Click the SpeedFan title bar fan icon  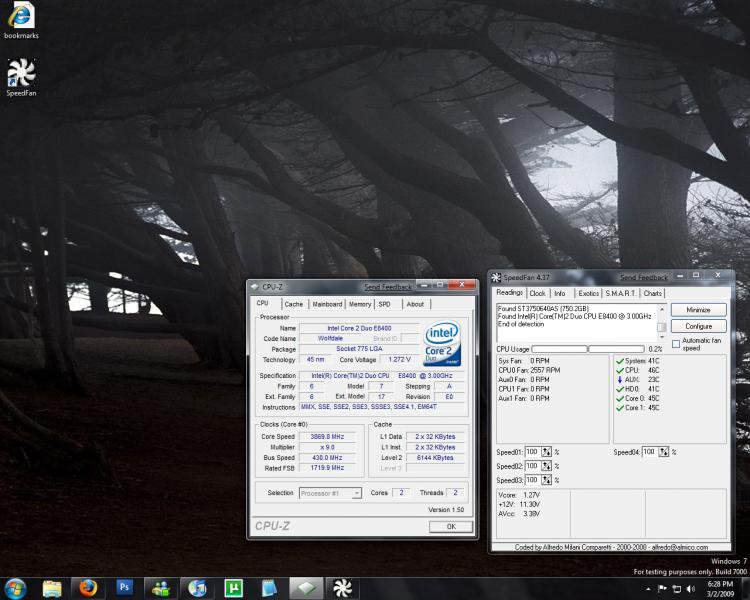pyautogui.click(x=496, y=278)
